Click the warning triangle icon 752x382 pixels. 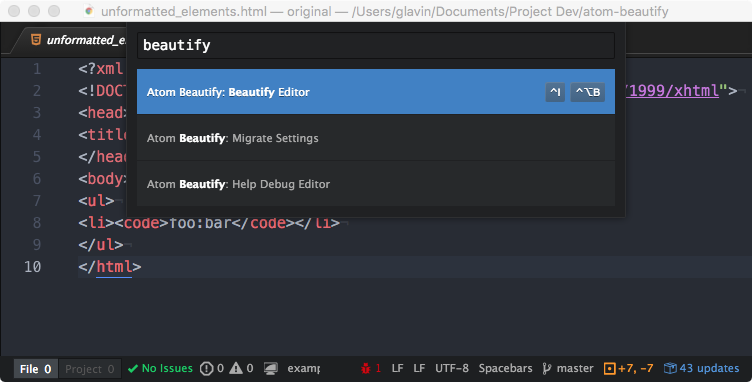pyautogui.click(x=236, y=368)
